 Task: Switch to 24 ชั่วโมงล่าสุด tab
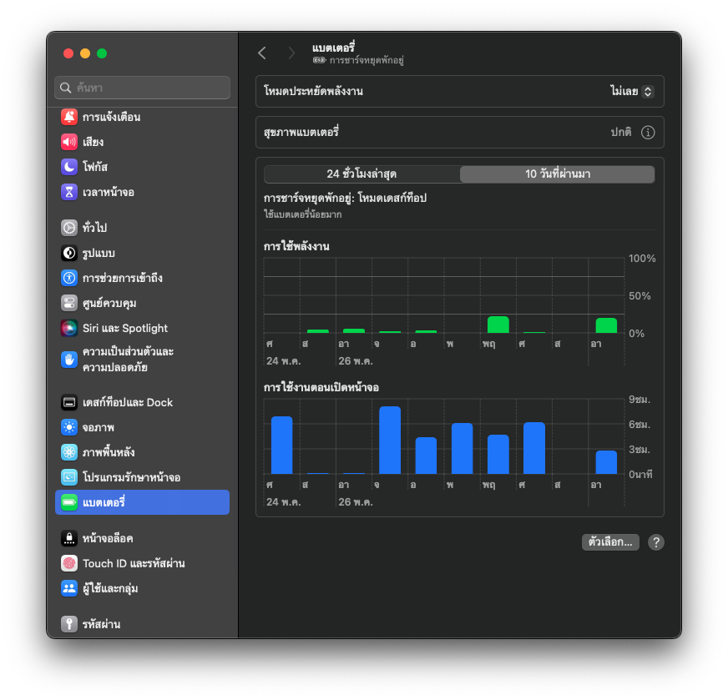pos(361,174)
